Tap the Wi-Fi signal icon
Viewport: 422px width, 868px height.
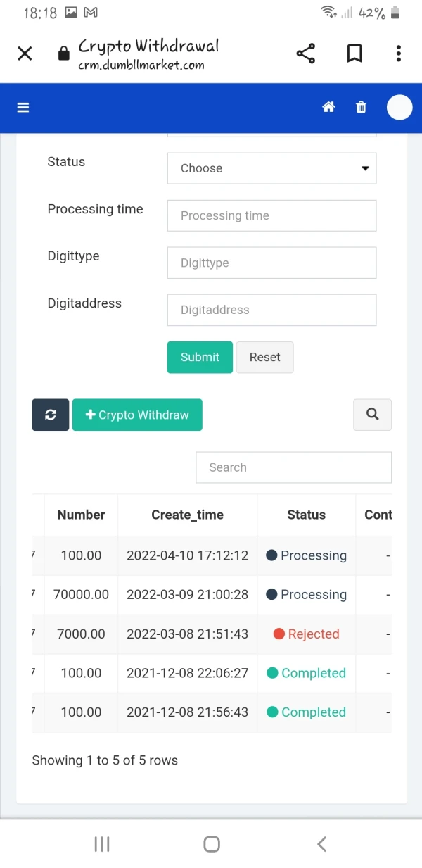(328, 12)
